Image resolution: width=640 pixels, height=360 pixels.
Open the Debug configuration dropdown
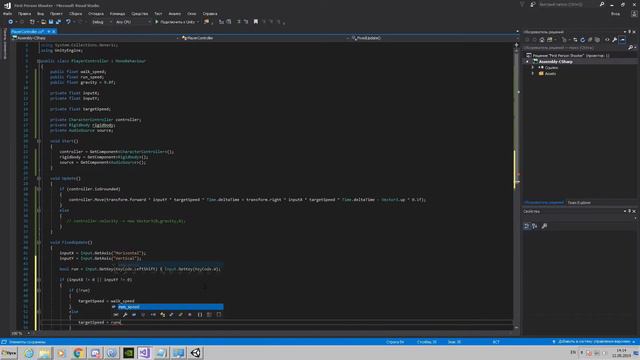point(101,22)
